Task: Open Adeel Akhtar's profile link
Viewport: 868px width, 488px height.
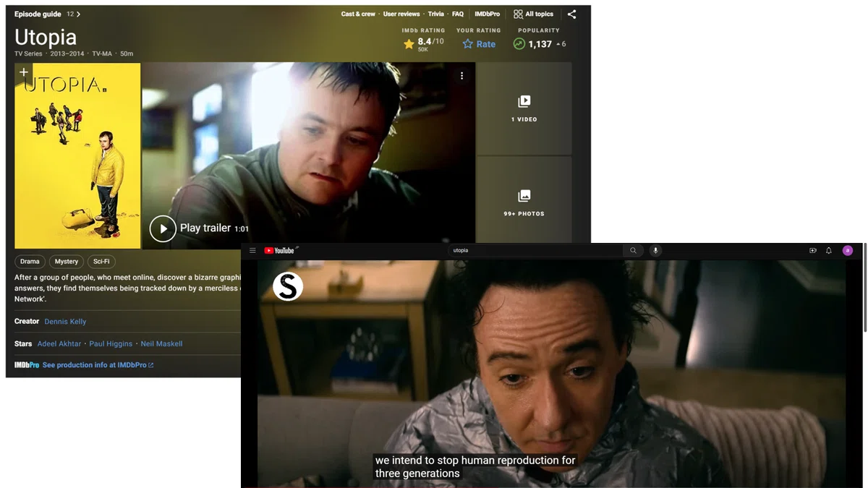Action: (59, 344)
